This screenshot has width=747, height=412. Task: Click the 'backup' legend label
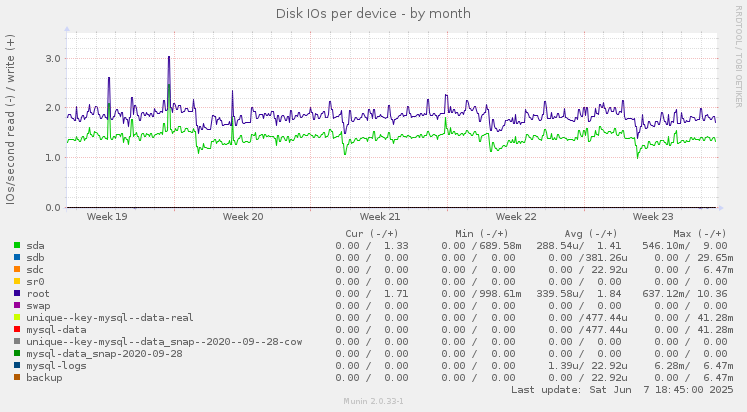coord(44,378)
